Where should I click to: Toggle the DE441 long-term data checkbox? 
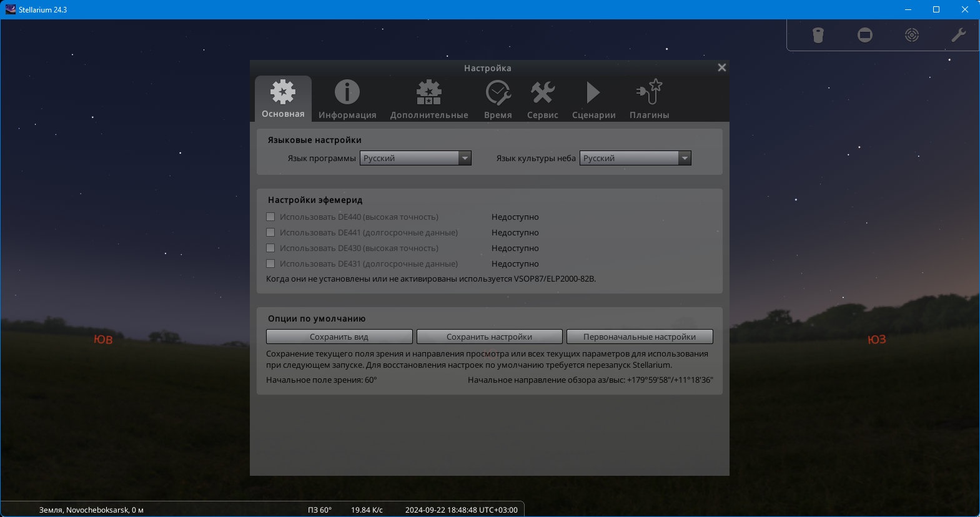[270, 232]
